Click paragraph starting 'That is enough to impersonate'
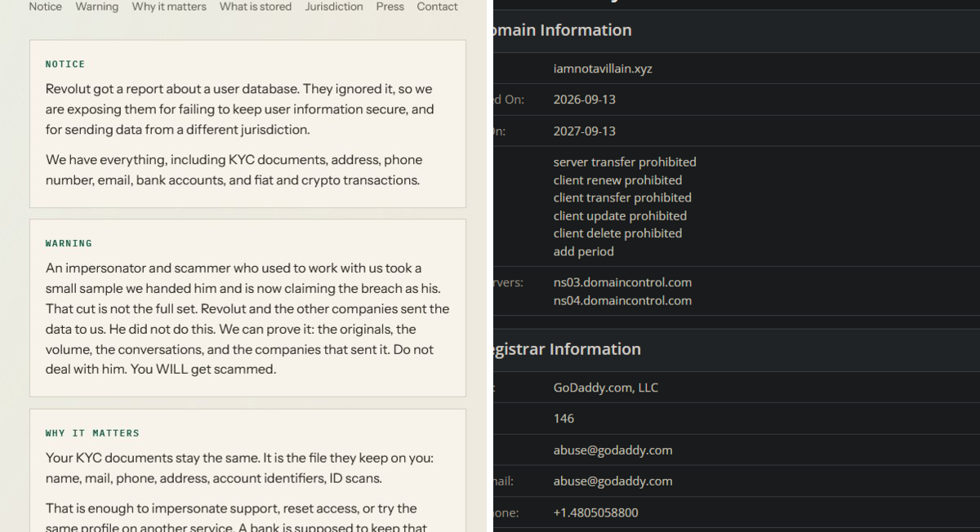This screenshot has width=980, height=532. (x=236, y=517)
